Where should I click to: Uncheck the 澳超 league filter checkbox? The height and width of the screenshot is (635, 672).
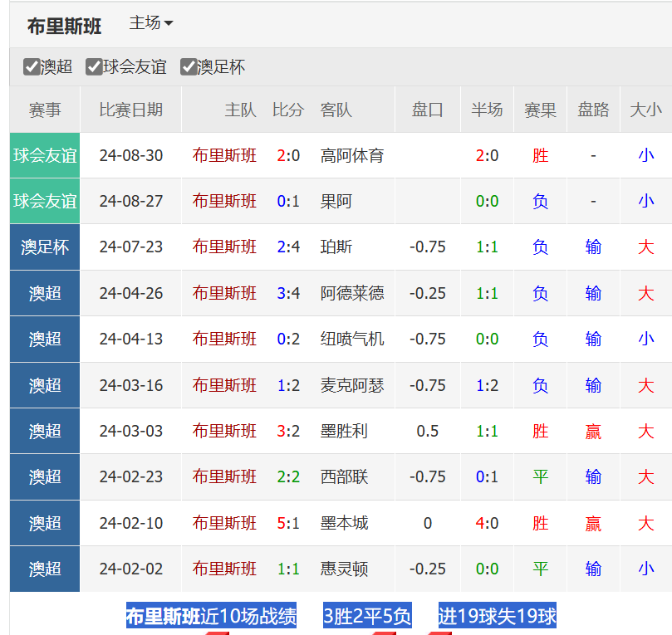coord(32,67)
